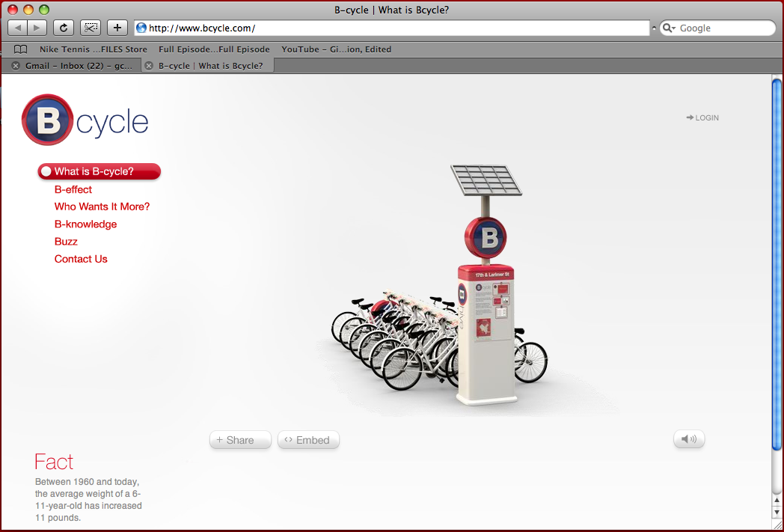Go to Who Wants It More?
This screenshot has height=532, width=784.
click(102, 207)
